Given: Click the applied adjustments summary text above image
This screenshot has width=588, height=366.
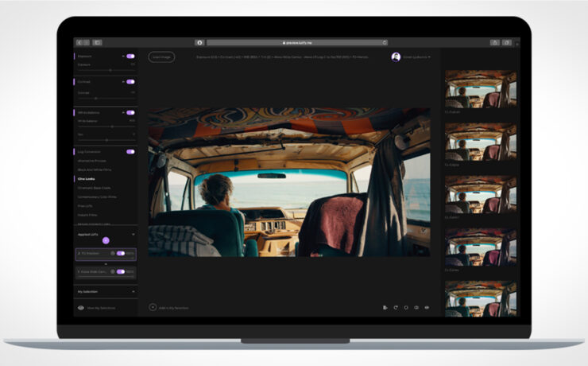Looking at the screenshot, I should pos(282,57).
